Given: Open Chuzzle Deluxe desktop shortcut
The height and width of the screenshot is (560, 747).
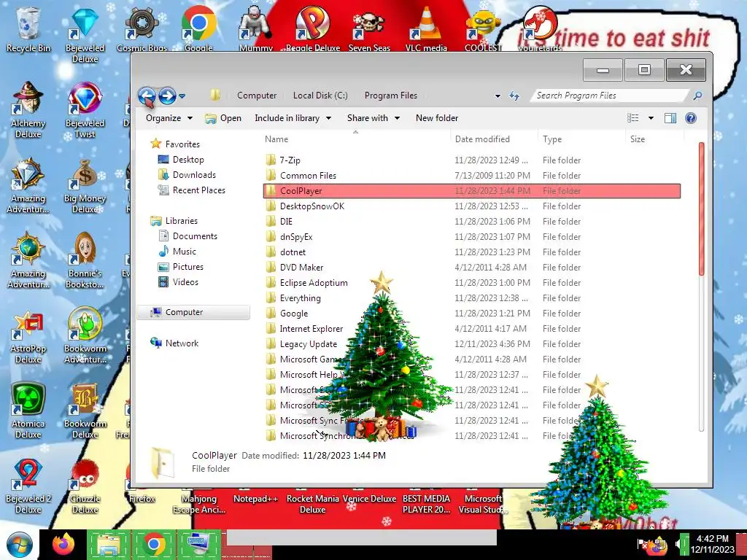Looking at the screenshot, I should pyautogui.click(x=85, y=486).
